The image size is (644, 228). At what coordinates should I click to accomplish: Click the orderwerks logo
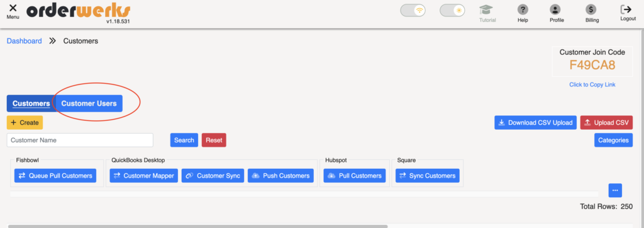coord(79,11)
